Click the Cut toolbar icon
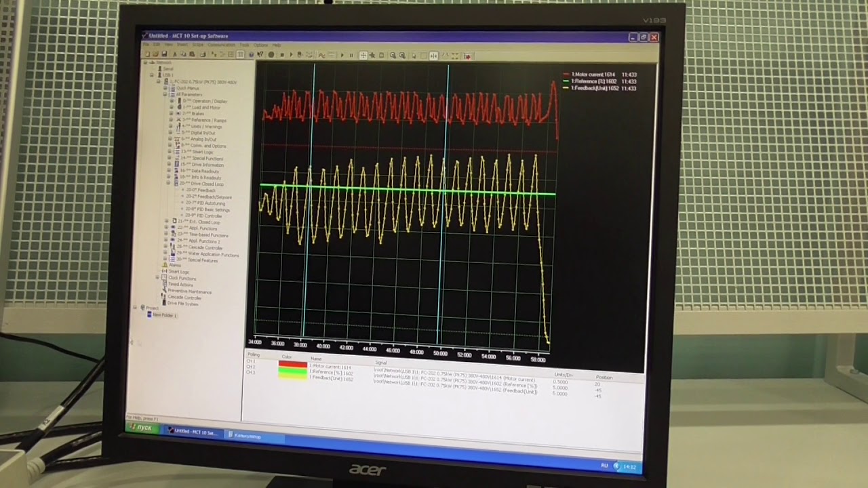This screenshot has height=488, width=868. pyautogui.click(x=175, y=54)
